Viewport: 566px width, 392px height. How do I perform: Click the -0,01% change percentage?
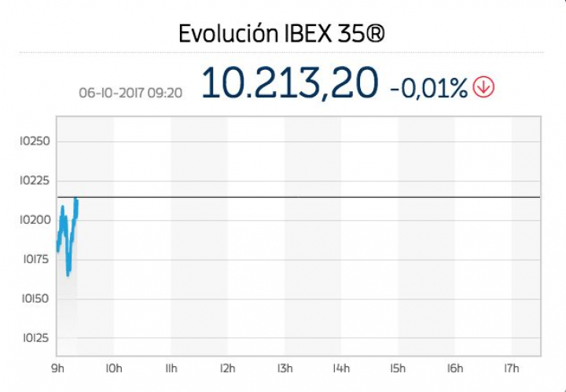(x=428, y=89)
